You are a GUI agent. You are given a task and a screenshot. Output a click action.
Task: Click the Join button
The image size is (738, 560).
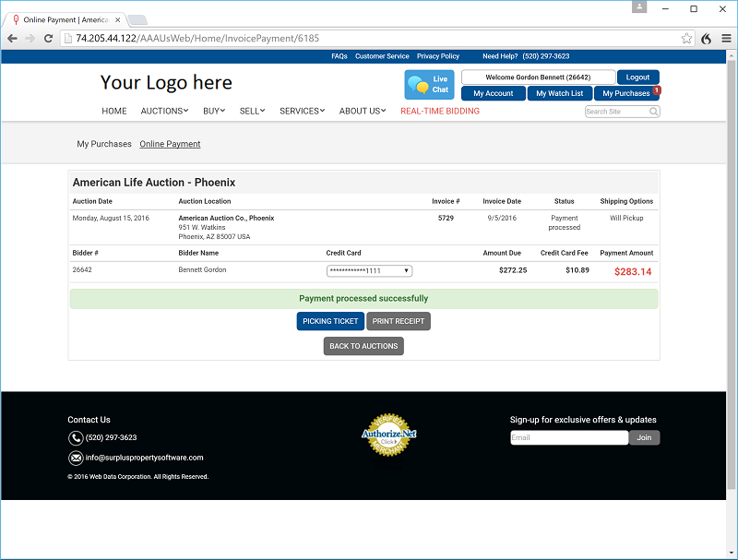pos(644,437)
